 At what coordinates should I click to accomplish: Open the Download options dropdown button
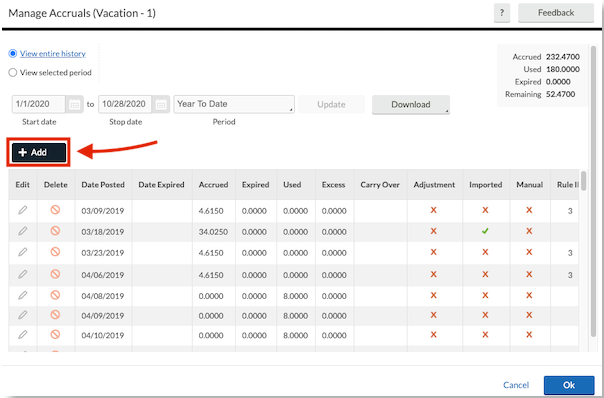(411, 104)
